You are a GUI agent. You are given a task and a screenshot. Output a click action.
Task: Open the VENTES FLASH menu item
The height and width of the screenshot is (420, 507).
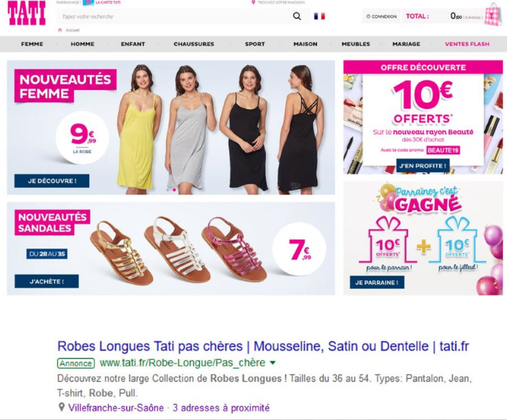point(467,44)
